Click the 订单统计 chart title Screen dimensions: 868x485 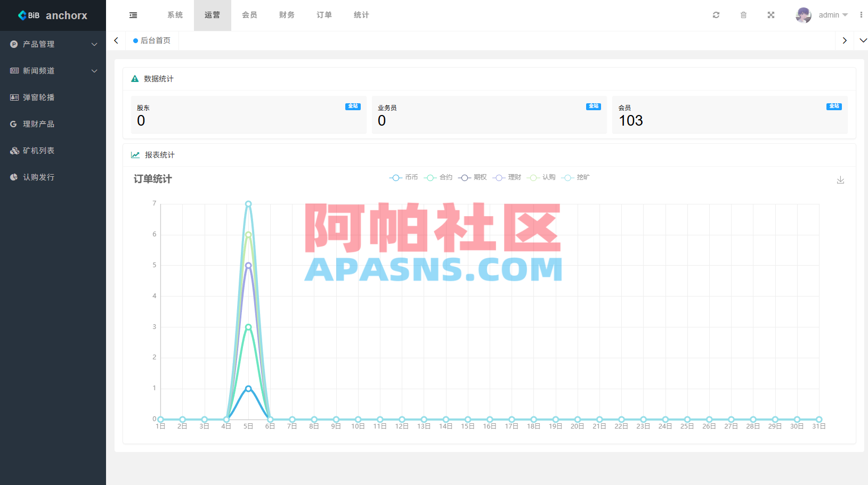tap(153, 179)
